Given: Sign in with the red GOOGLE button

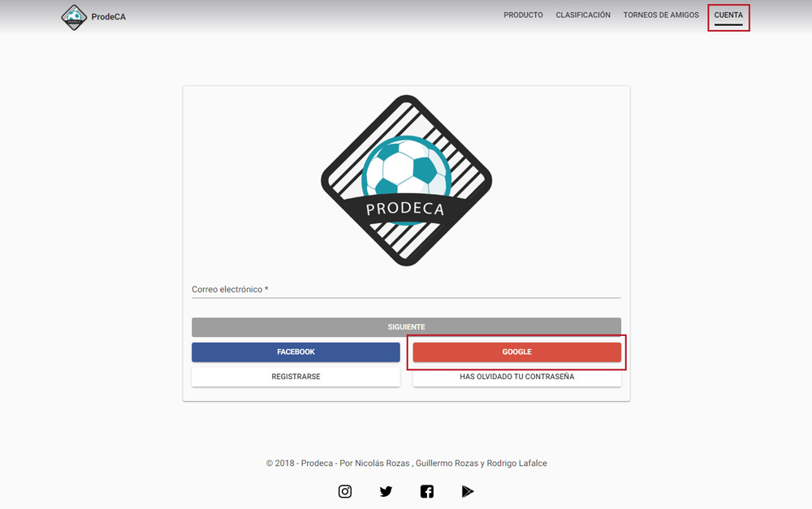Looking at the screenshot, I should (516, 352).
